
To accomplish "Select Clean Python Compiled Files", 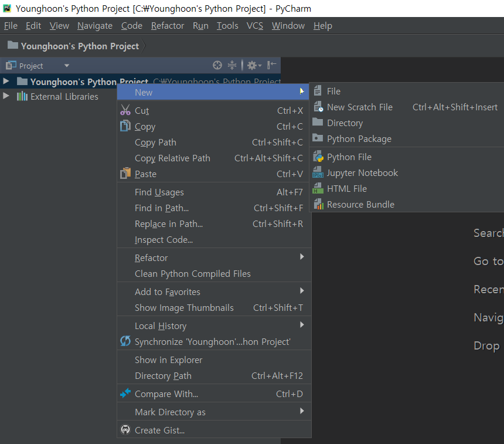I will 214,273.
